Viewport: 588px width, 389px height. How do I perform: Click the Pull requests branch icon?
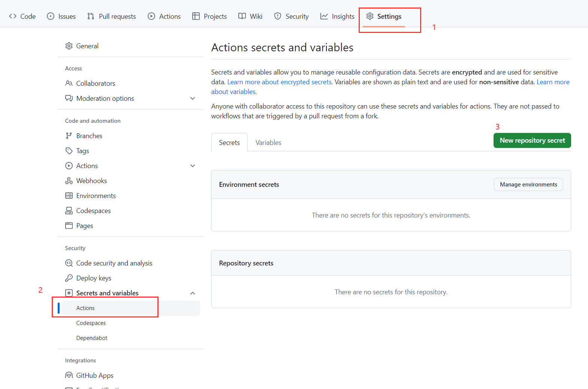[91, 16]
